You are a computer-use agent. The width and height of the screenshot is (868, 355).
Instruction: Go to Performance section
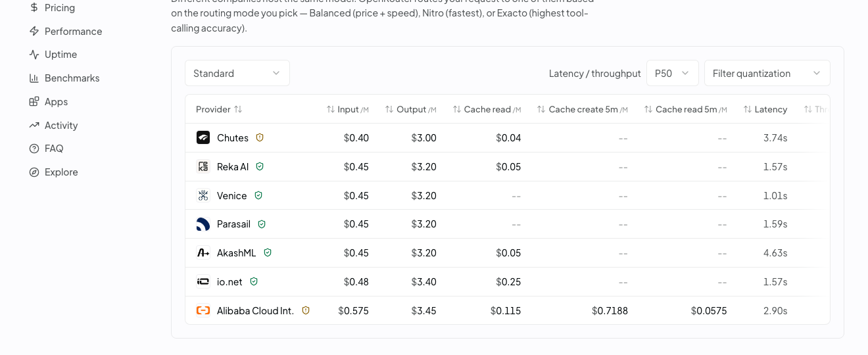pyautogui.click(x=66, y=32)
